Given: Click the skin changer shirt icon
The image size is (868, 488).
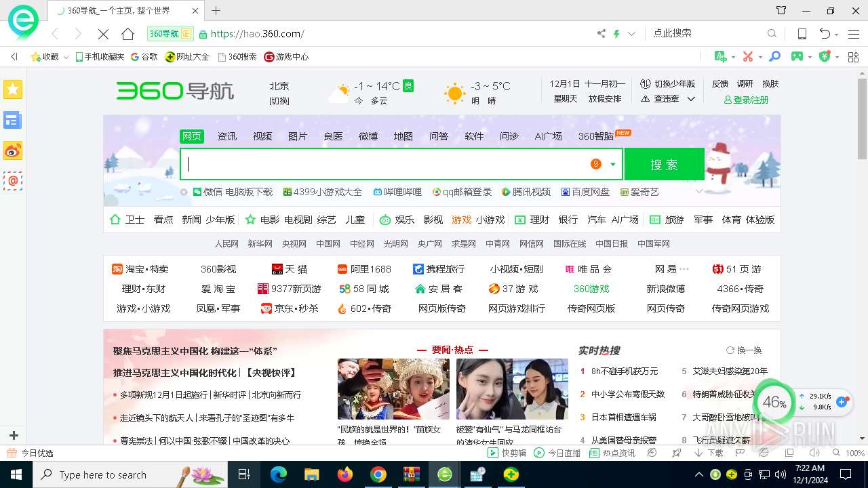Looking at the screenshot, I should (x=781, y=10).
